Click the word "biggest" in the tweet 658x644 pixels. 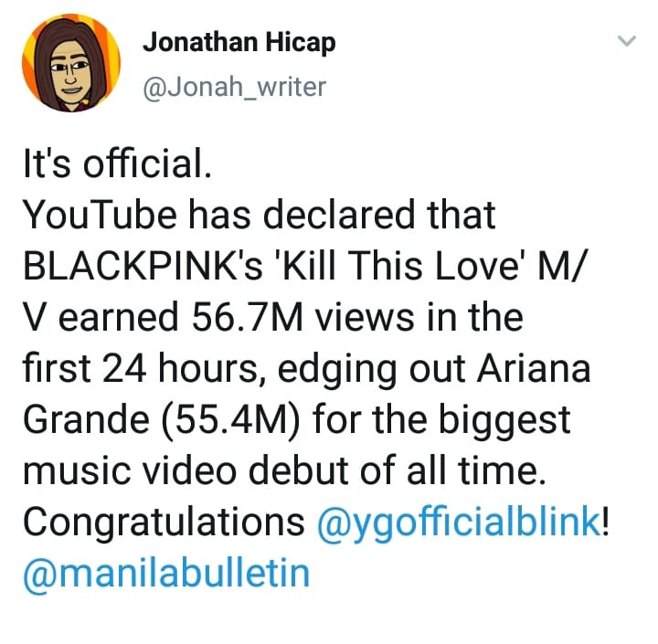click(x=504, y=421)
